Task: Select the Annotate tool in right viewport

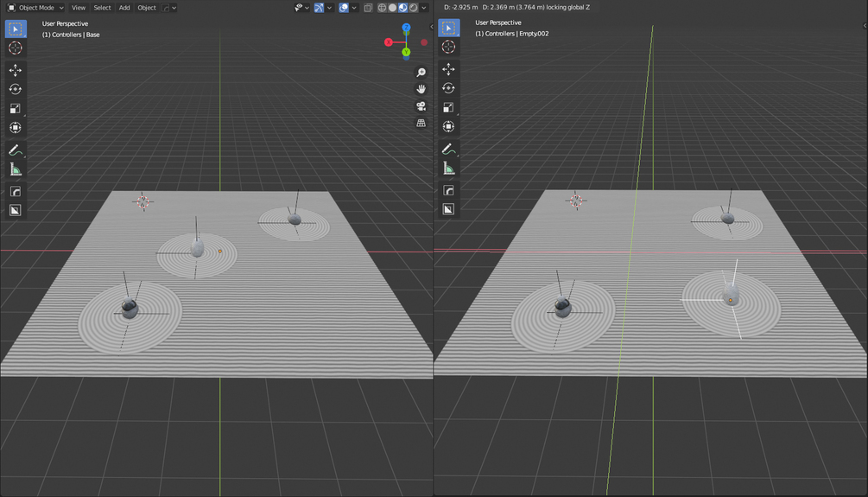Action: tap(449, 149)
